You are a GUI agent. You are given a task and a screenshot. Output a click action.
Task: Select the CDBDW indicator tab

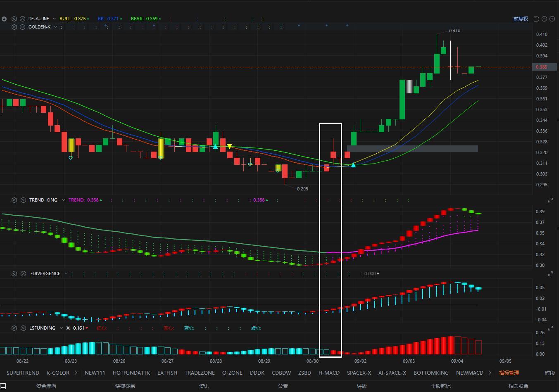281,373
